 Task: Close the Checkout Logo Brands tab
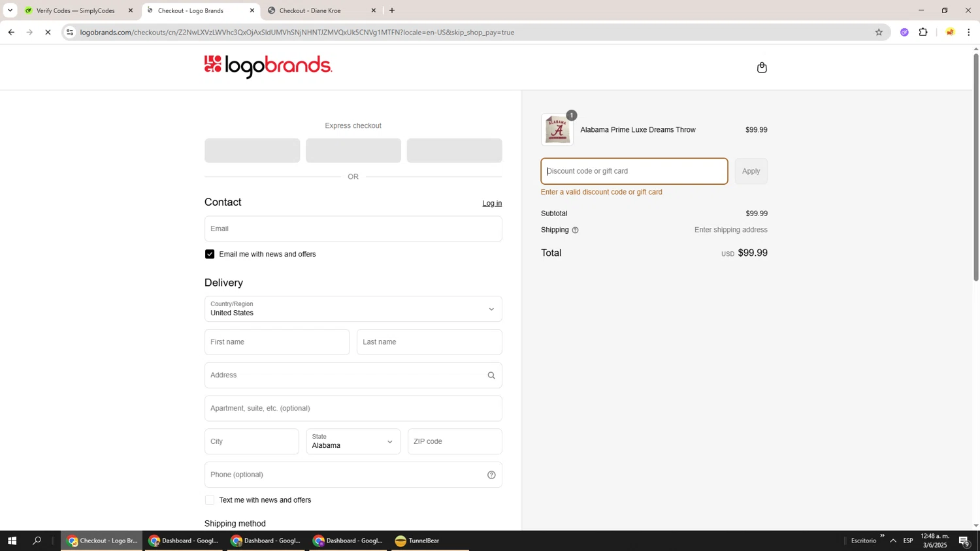pyautogui.click(x=252, y=10)
